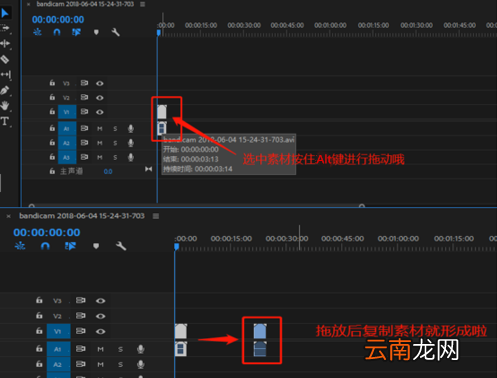Viewport: 497px width, 378px height.
Task: Select the Track Select Forward tool
Action: [5, 28]
